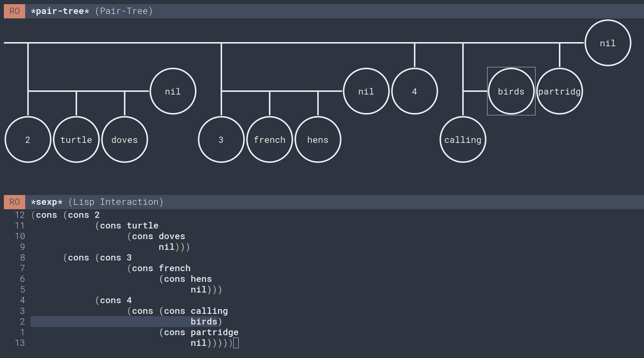Screen dimensions: 644x358
Task: Click line number 10 in the gutter
Action: point(20,236)
